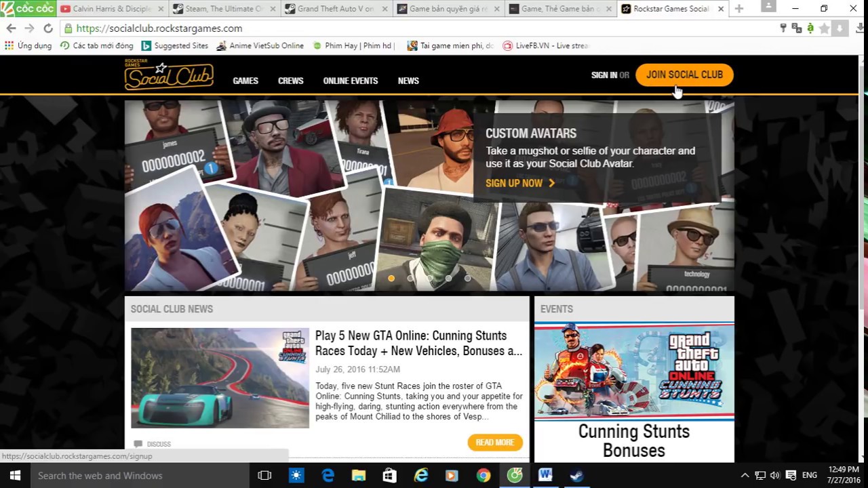This screenshot has height=488, width=868.
Task: Close the Rockstar Games Social Club tab
Action: coord(720,9)
